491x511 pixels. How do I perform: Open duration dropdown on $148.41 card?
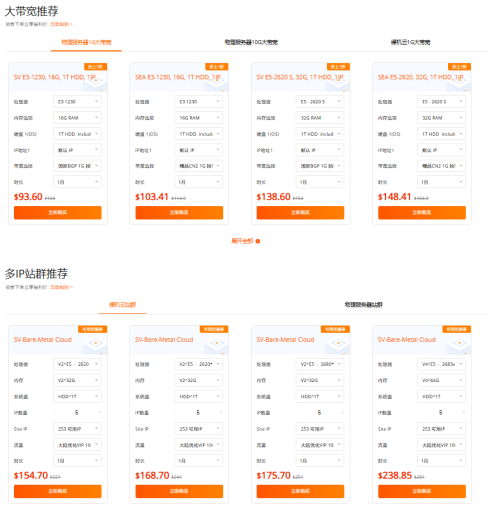coord(441,182)
